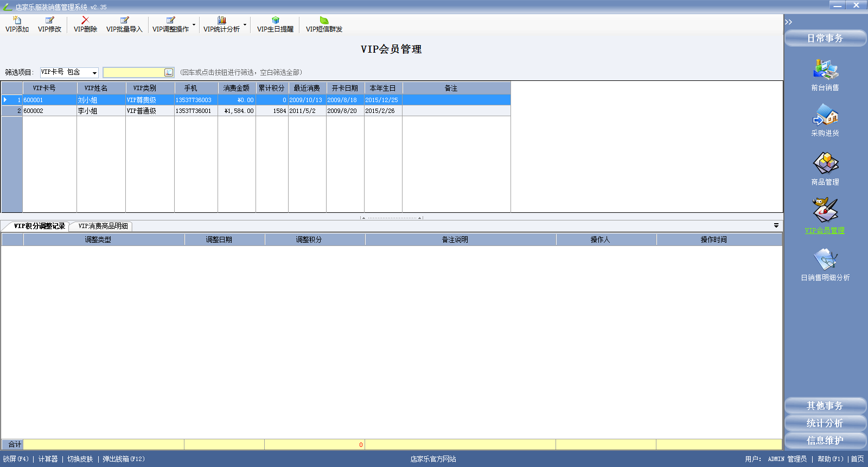The width and height of the screenshot is (868, 467).
Task: Switch to VIP积分调整记录 tab
Action: pyautogui.click(x=39, y=226)
